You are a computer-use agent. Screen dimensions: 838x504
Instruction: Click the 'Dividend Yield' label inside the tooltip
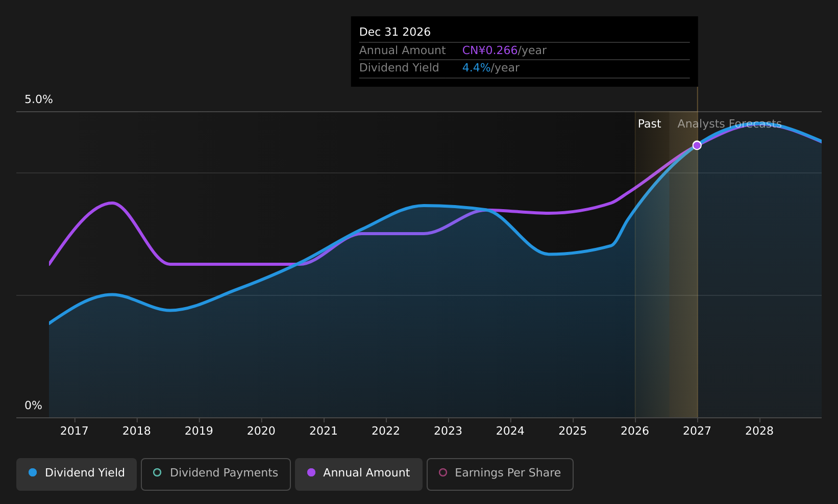pos(399,68)
